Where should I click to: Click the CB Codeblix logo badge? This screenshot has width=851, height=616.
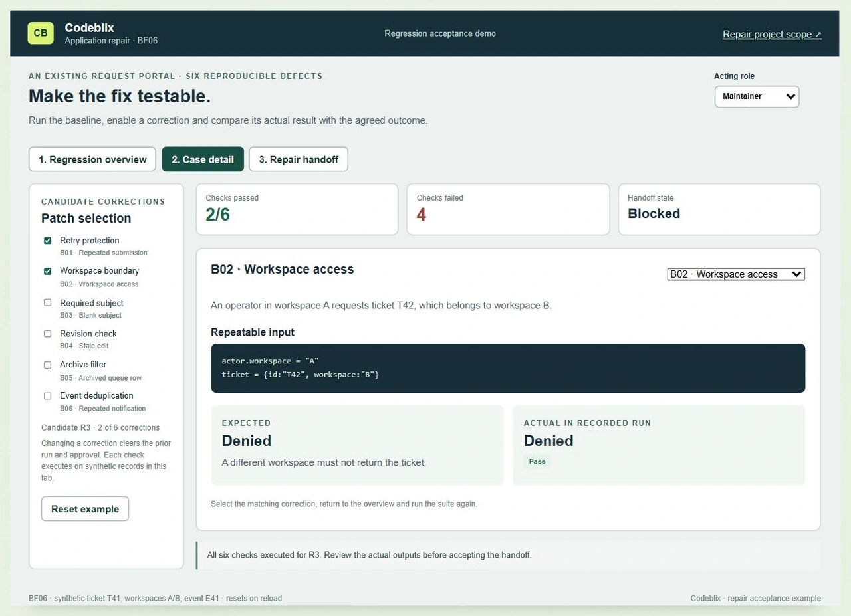pyautogui.click(x=41, y=33)
